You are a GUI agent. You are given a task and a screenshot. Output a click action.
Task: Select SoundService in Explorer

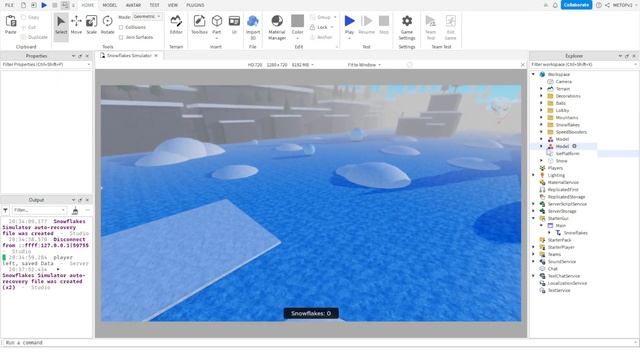pyautogui.click(x=562, y=262)
